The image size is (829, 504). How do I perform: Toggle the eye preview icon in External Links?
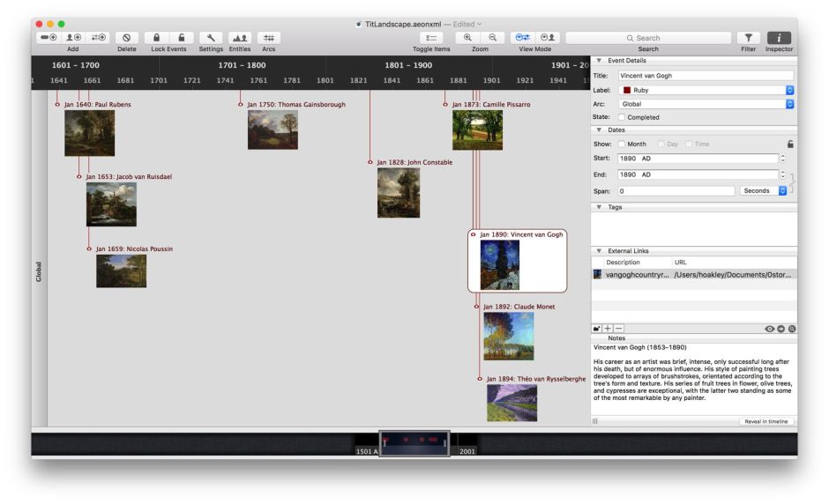pos(770,329)
